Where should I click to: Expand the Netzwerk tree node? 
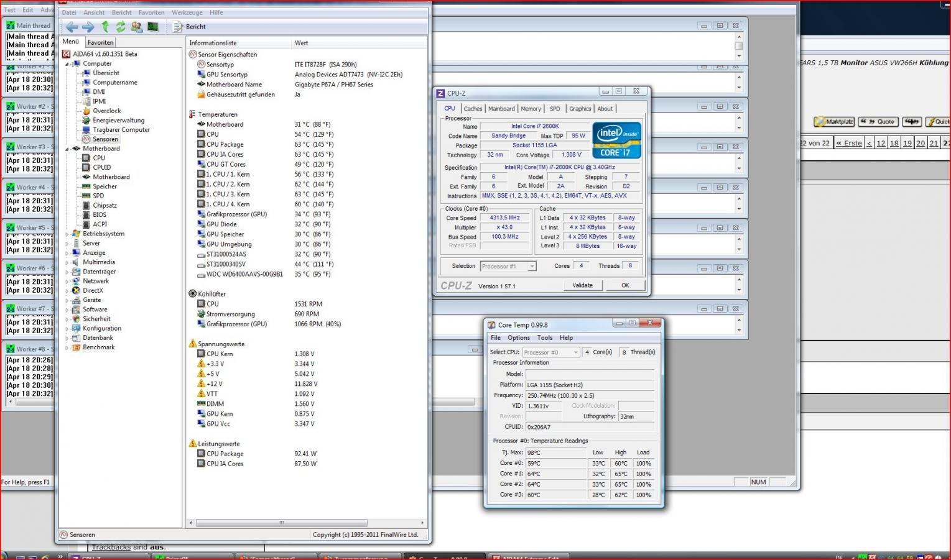tap(67, 281)
